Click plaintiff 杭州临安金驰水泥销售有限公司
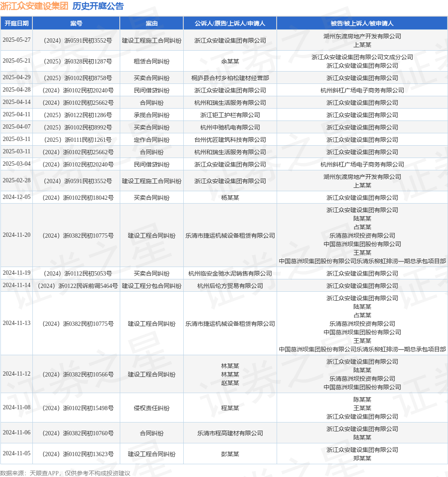The width and height of the screenshot is (448, 477). point(230,273)
